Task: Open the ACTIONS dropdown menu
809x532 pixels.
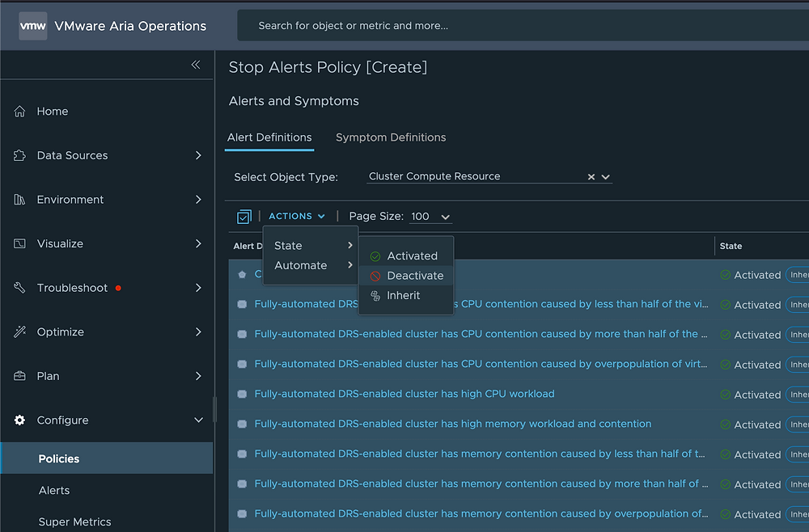Action: tap(297, 216)
